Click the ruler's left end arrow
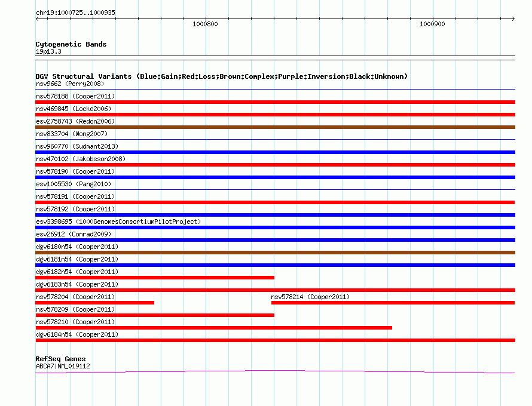The image size is (532, 406). [x=37, y=19]
